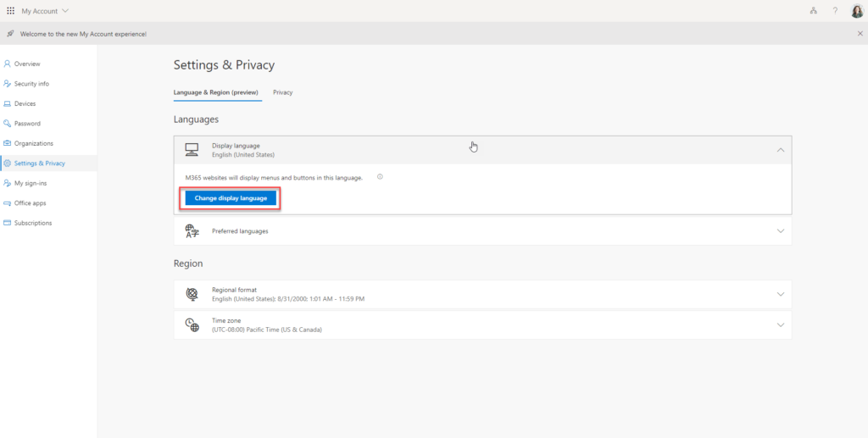Open My sign-ins page
Screen dimensions: 868x438
click(x=31, y=183)
